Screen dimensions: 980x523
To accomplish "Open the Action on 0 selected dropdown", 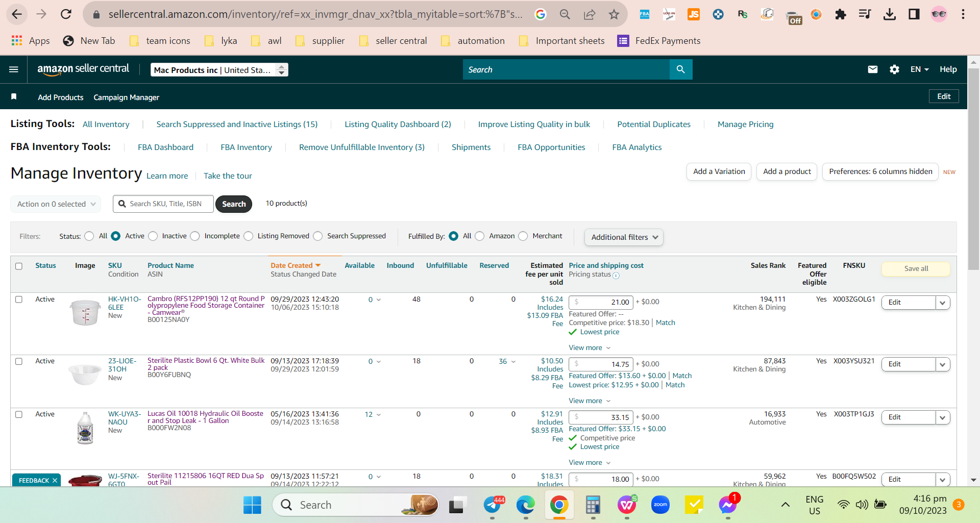I will [56, 204].
